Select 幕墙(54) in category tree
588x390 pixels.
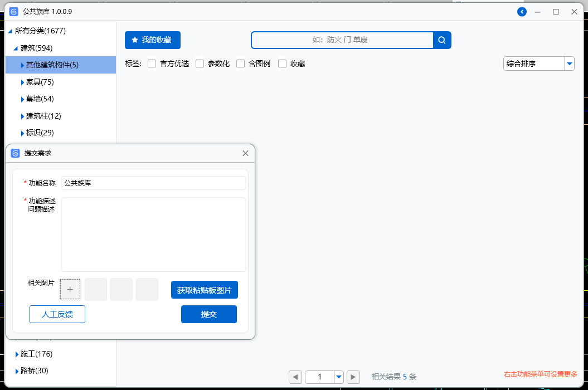pos(40,99)
